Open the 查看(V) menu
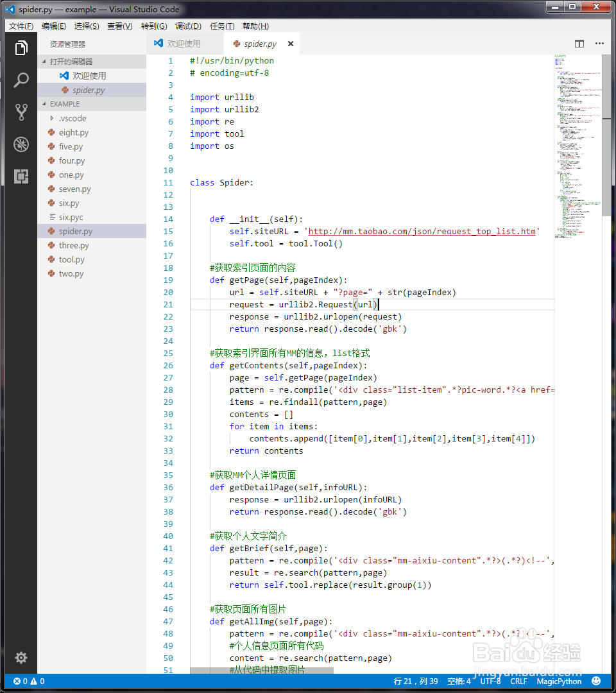This screenshot has width=616, height=693. pyautogui.click(x=120, y=26)
